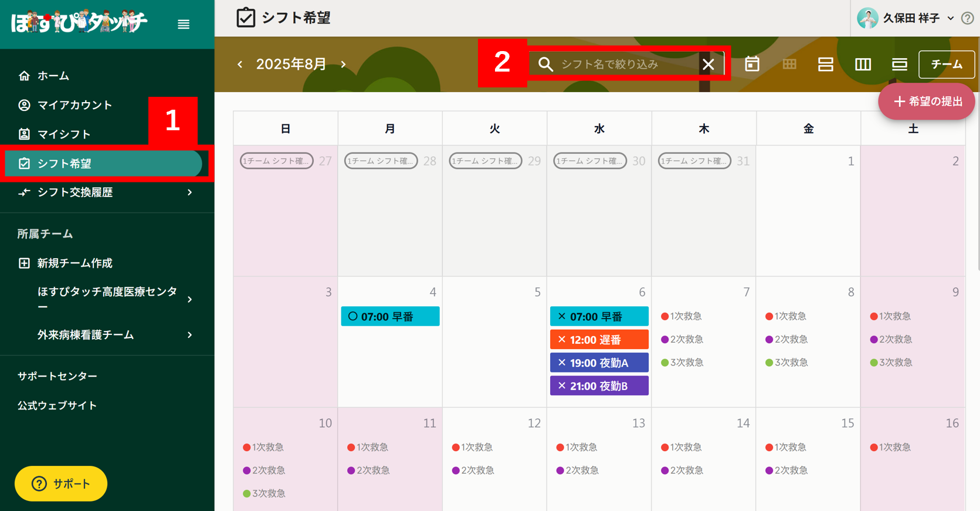
Task: Click the shift exchange arrows icon
Action: [x=24, y=192]
